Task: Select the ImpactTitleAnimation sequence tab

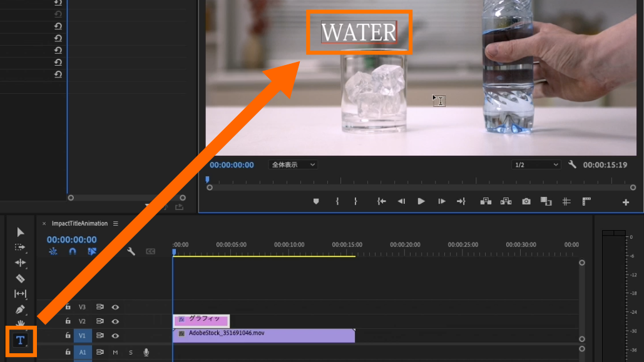Action: pos(79,224)
